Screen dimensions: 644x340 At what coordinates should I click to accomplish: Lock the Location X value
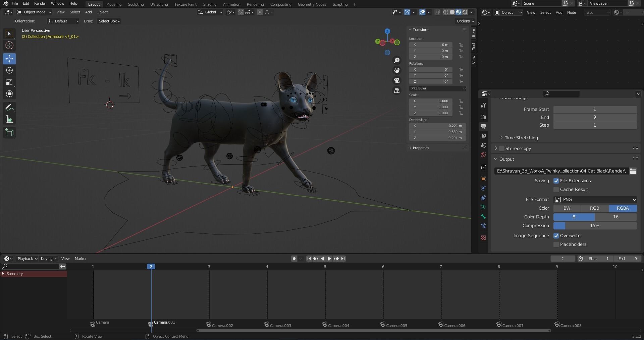(x=461, y=45)
